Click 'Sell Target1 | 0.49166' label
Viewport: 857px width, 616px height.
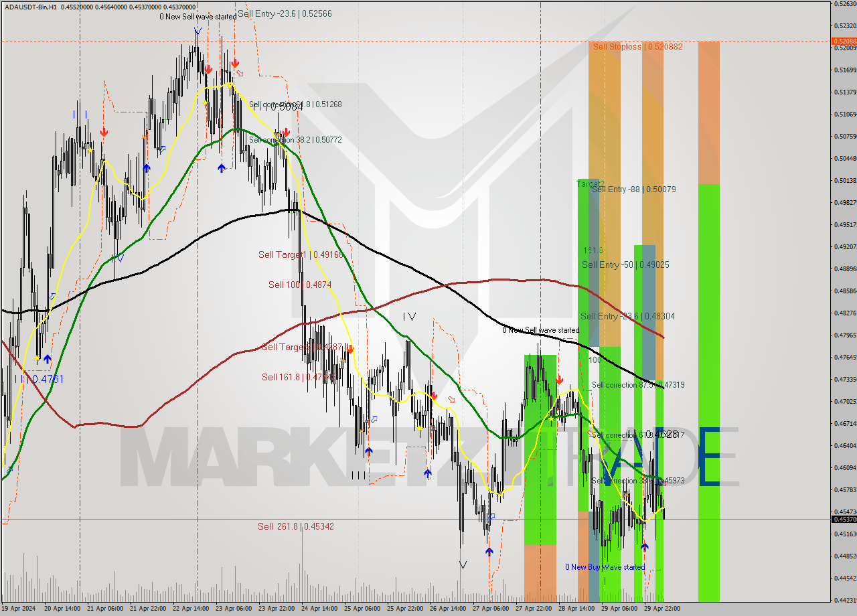(301, 254)
